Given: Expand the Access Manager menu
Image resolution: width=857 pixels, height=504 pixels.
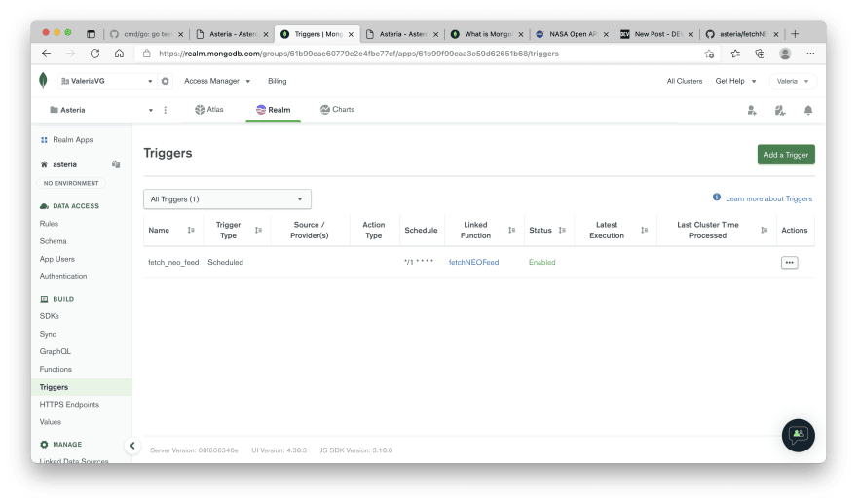Looking at the screenshot, I should (217, 81).
